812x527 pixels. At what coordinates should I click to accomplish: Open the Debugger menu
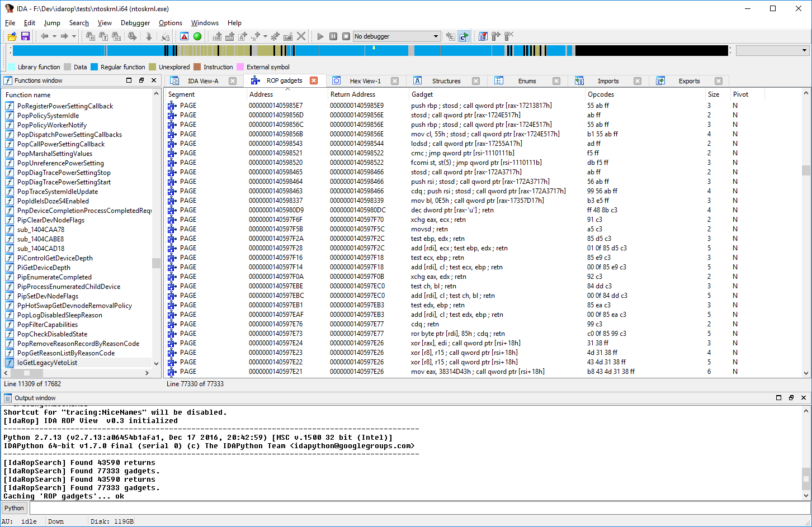(x=135, y=23)
